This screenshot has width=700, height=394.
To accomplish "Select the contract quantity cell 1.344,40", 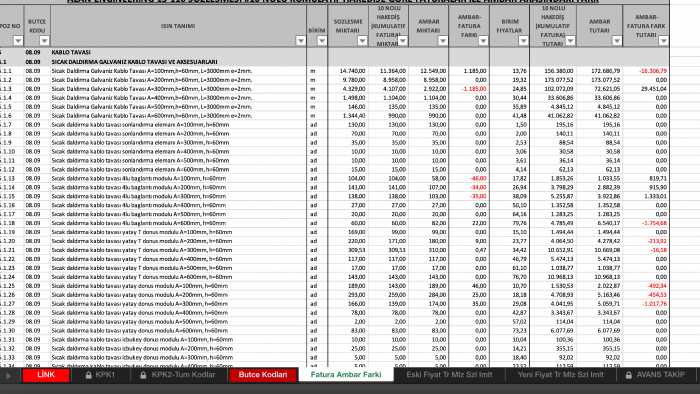I will (x=348, y=116).
